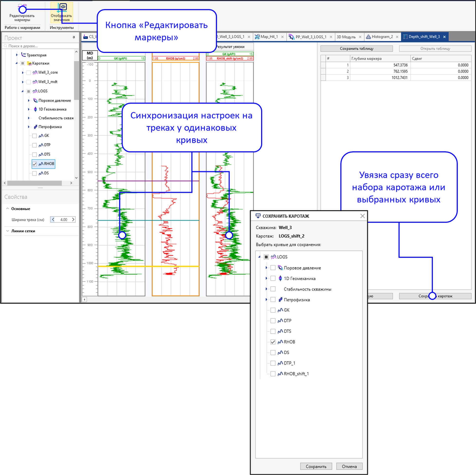Image resolution: width=476 pixels, height=475 pixels.
Task: Click project tree horizontal scrollbar
Action: tap(35, 183)
